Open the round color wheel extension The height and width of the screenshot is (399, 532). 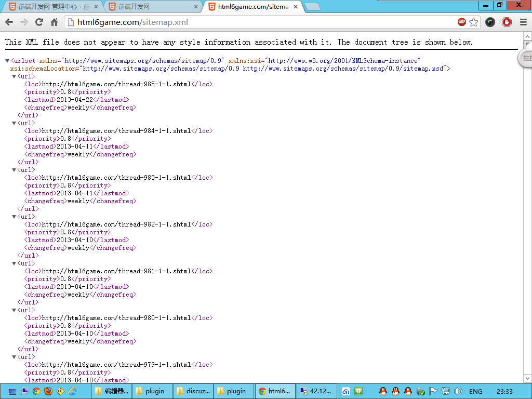point(490,22)
